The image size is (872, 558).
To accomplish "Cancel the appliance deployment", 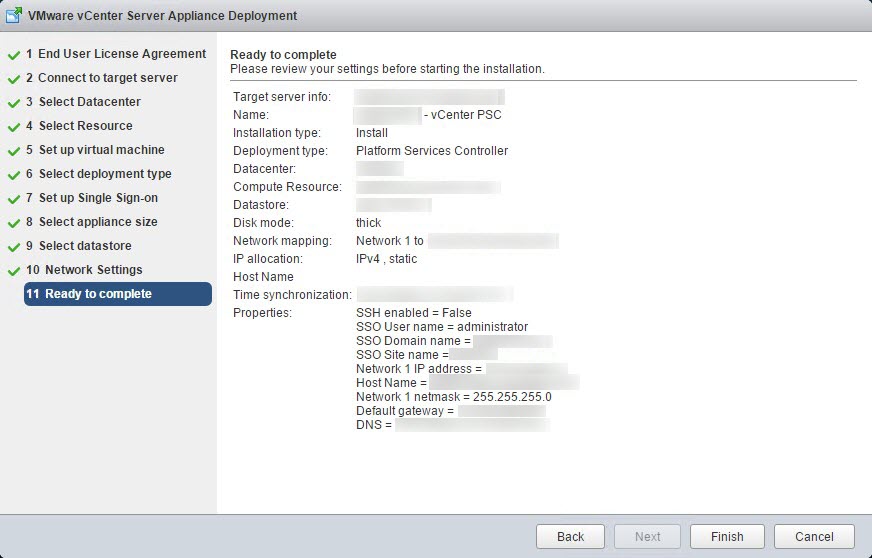I will (x=814, y=536).
